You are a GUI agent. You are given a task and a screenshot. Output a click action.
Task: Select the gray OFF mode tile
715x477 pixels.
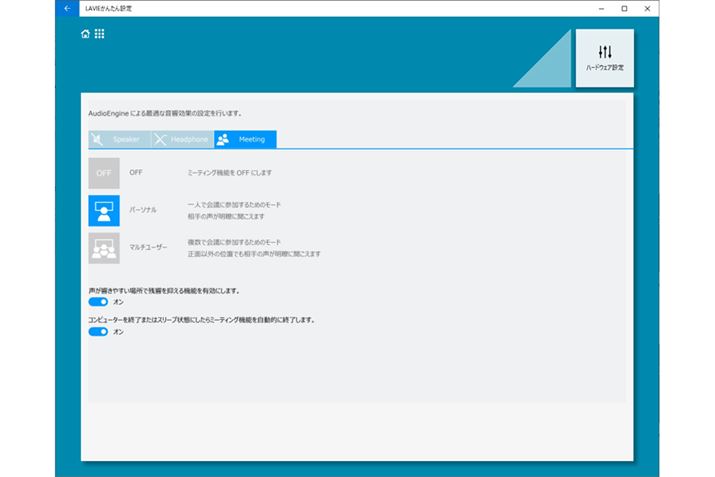(x=104, y=173)
